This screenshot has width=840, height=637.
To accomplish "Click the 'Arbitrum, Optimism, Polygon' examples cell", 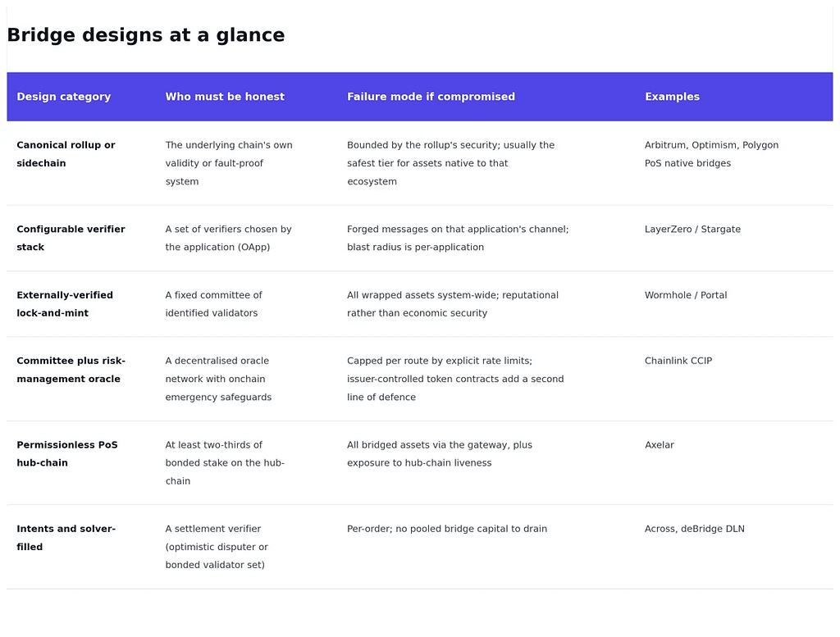I will tap(711, 154).
